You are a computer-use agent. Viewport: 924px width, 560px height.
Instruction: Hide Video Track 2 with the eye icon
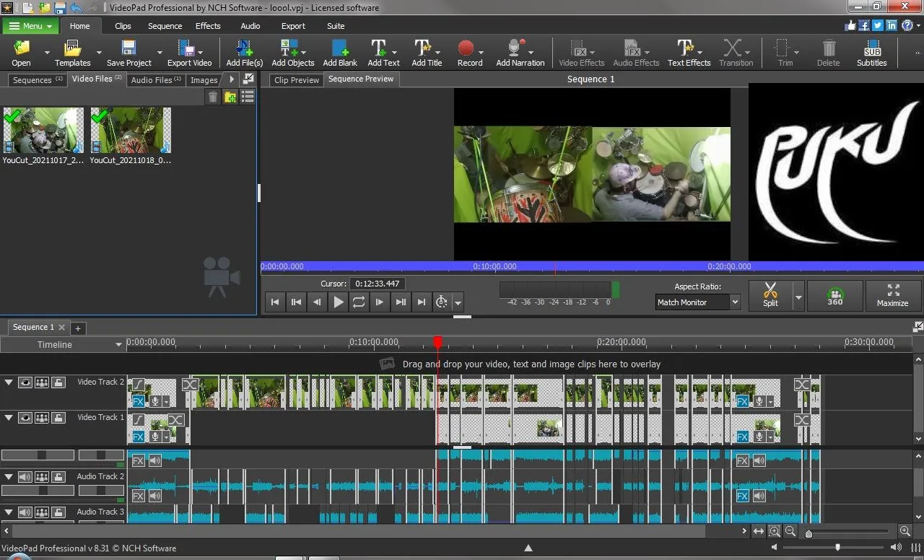point(25,382)
